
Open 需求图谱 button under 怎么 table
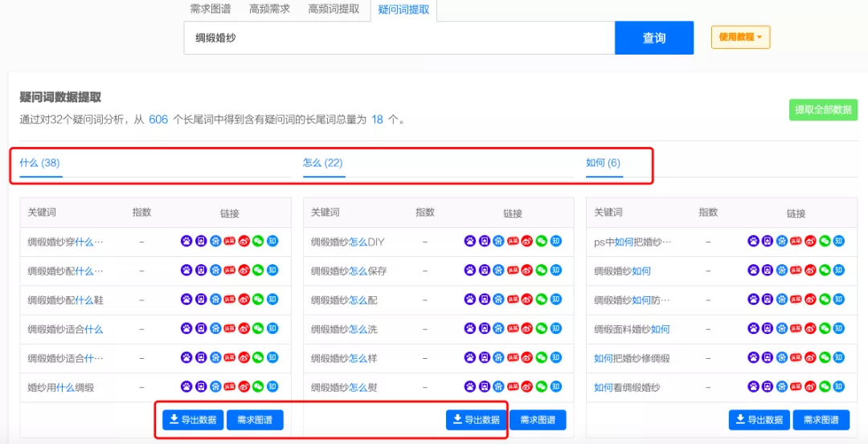tap(538, 420)
